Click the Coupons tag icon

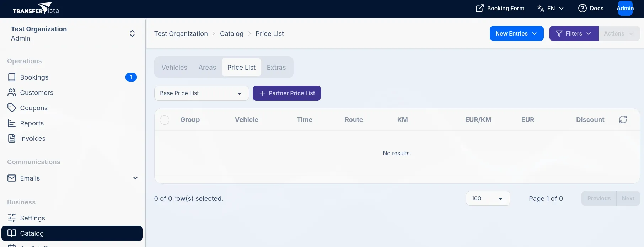coord(12,108)
